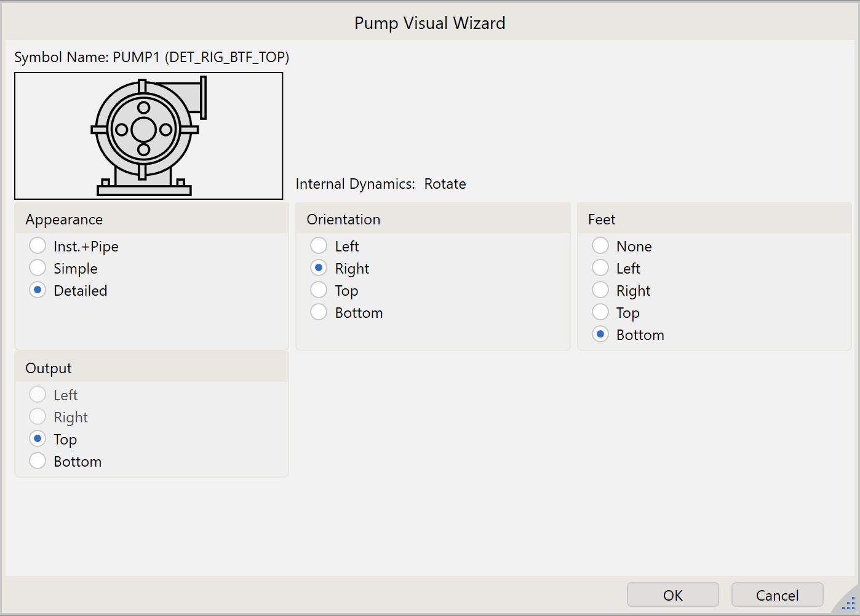860x616 pixels.
Task: Pick Bottom in Orientation group
Action: point(319,312)
